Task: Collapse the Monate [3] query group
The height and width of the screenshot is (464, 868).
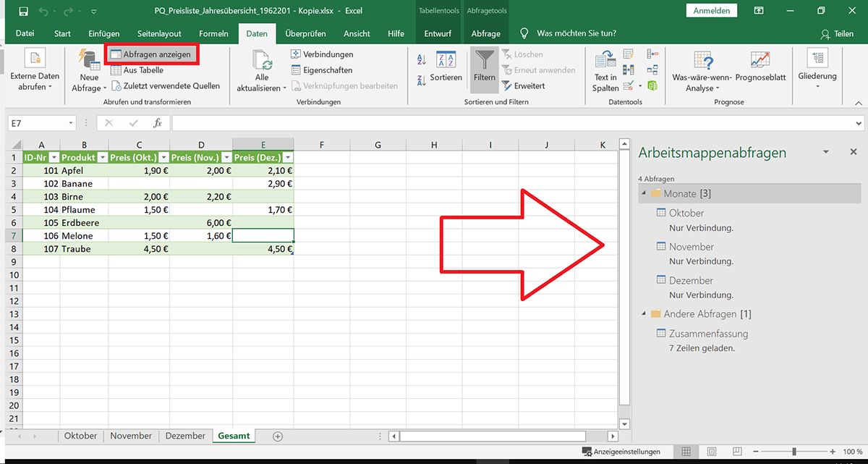Action: coord(644,194)
